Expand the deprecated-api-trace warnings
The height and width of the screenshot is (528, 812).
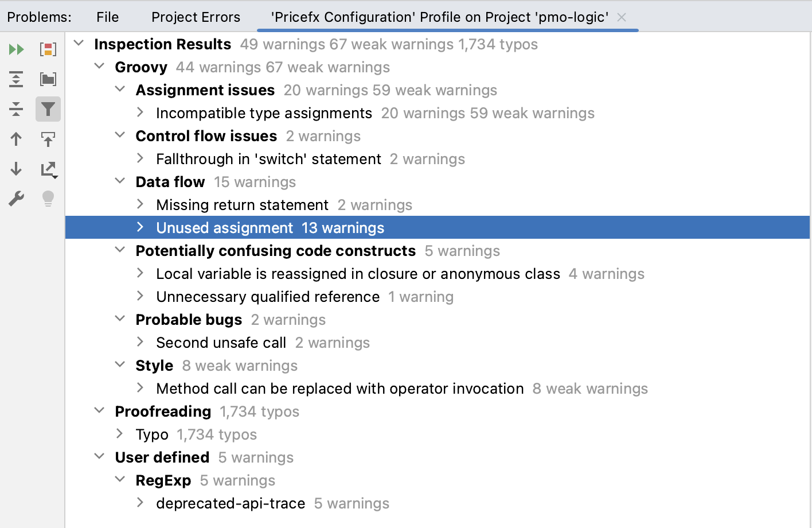click(x=140, y=503)
